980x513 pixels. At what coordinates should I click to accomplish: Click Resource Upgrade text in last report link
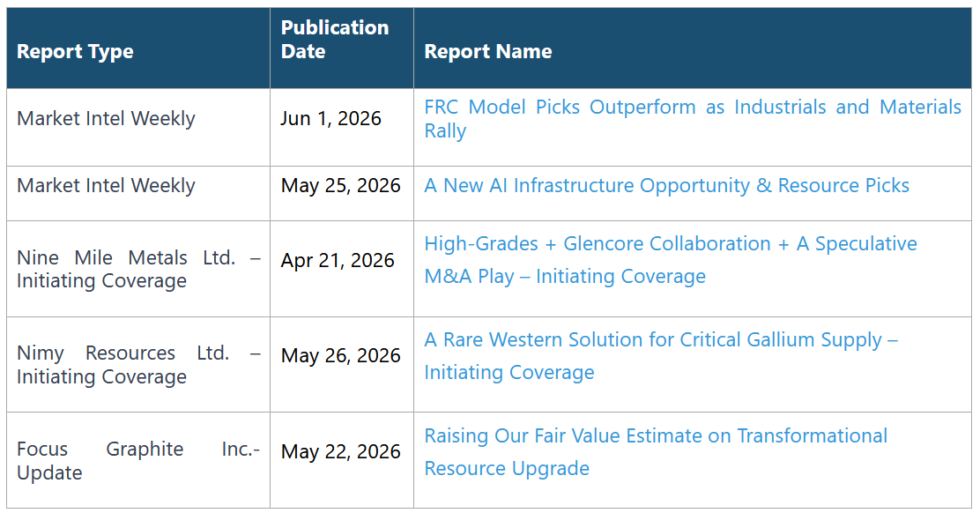tap(507, 469)
